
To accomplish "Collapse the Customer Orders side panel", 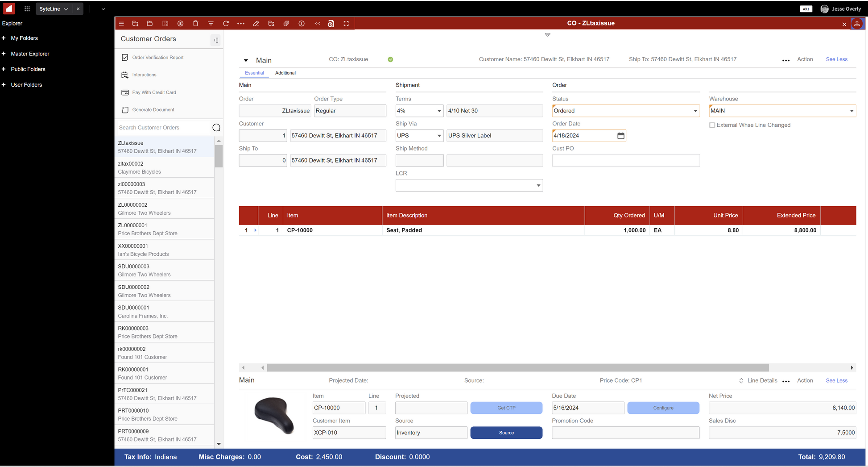I will click(216, 40).
